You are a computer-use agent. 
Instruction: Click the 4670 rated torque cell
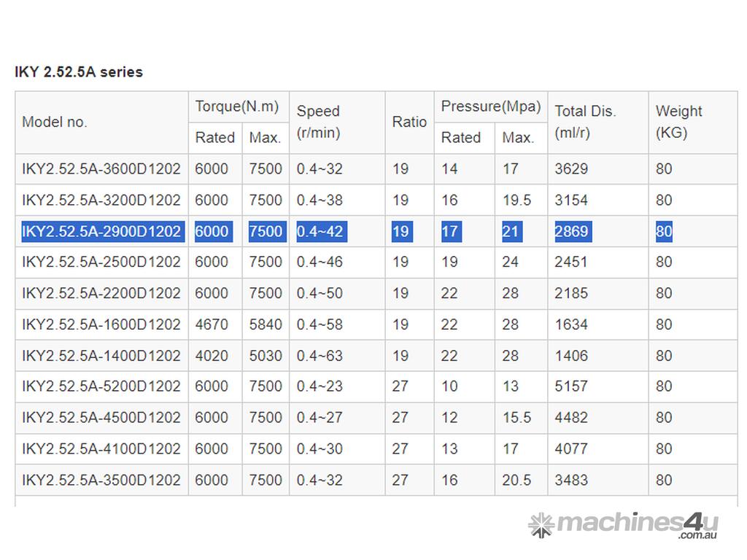point(212,324)
